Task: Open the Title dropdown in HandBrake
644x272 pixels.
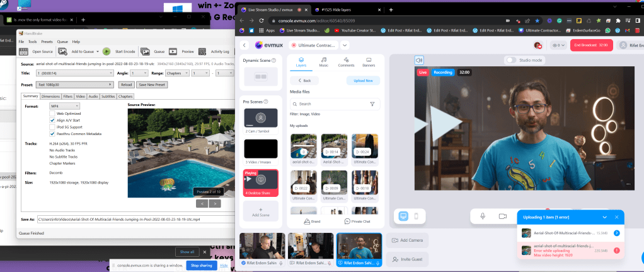Action: pos(75,73)
